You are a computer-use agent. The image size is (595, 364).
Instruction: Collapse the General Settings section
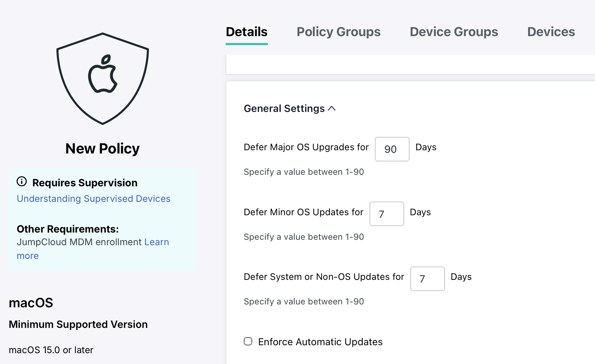[x=290, y=108]
